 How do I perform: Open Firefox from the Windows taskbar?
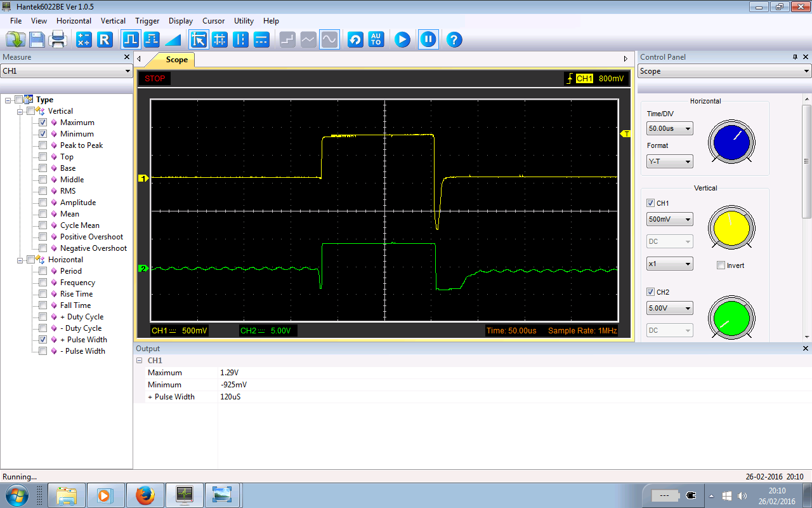145,494
